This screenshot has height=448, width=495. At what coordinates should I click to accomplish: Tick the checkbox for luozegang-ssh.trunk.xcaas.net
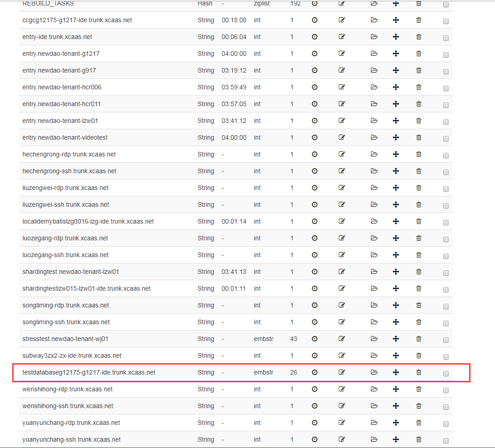[x=446, y=256]
